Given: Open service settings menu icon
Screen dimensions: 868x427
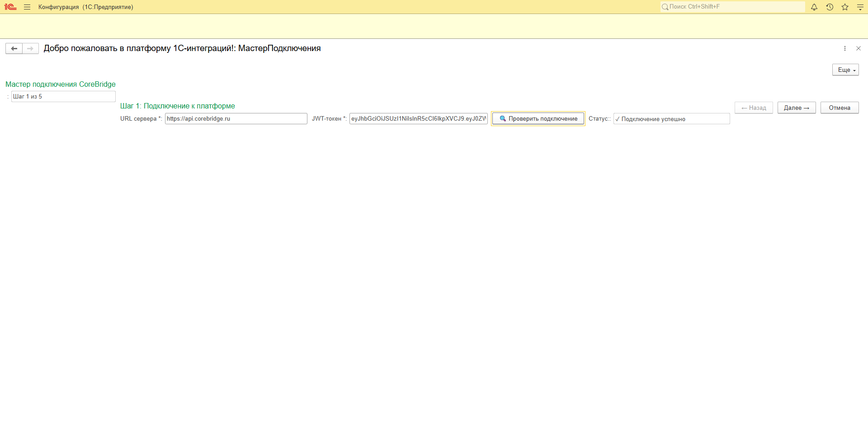Looking at the screenshot, I should (x=860, y=7).
